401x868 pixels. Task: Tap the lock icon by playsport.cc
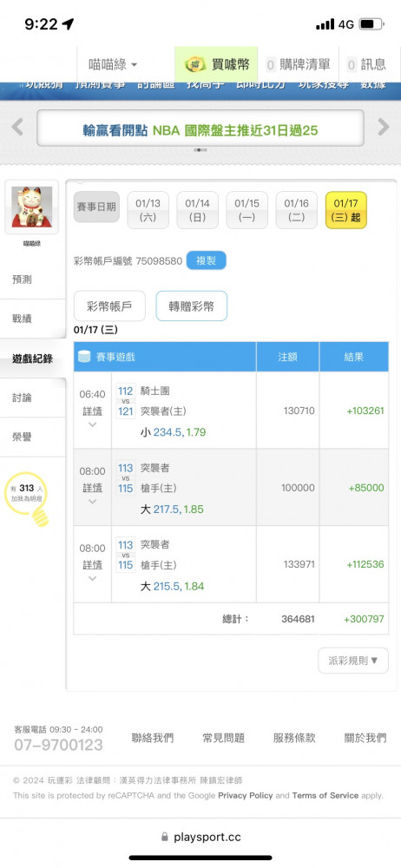[164, 837]
